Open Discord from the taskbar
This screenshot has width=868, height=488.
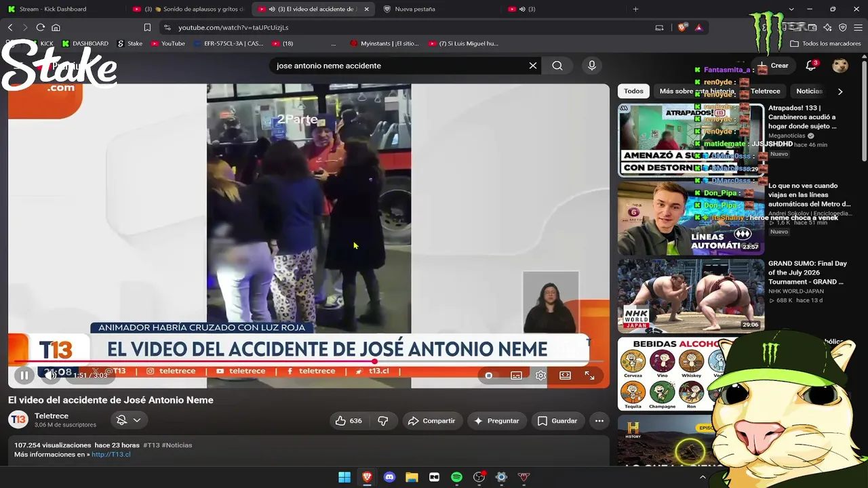point(389,477)
